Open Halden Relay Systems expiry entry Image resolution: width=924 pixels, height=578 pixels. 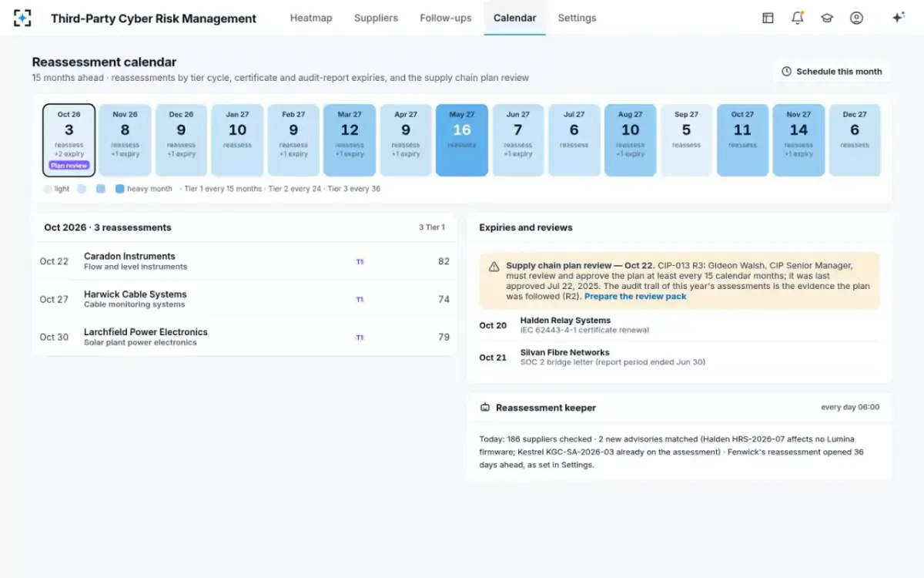pos(679,325)
